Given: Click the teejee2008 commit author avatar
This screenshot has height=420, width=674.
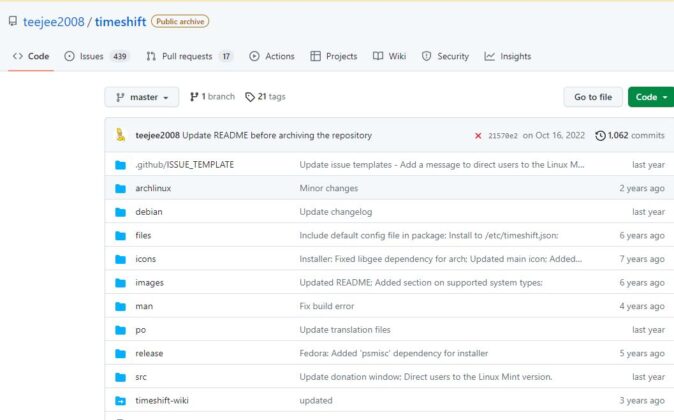Looking at the screenshot, I should [x=121, y=135].
